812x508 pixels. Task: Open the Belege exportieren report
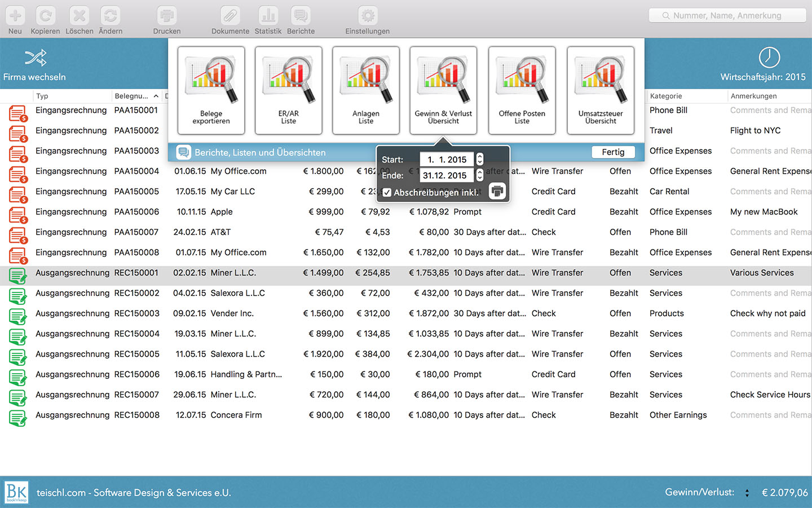pyautogui.click(x=211, y=90)
